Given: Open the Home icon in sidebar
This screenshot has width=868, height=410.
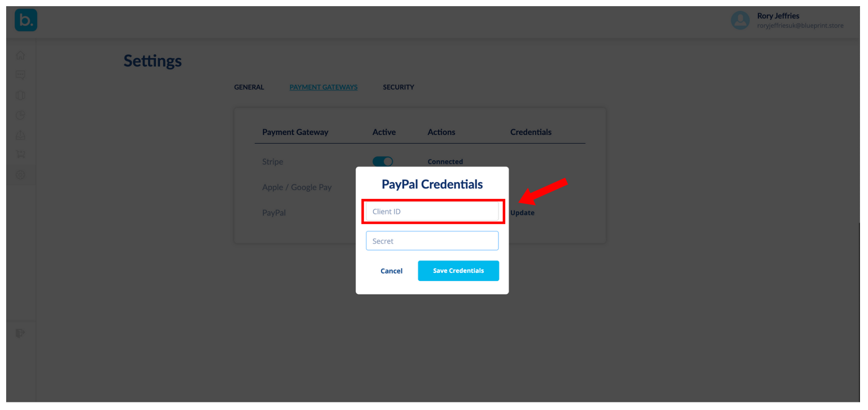Looking at the screenshot, I should pos(20,56).
